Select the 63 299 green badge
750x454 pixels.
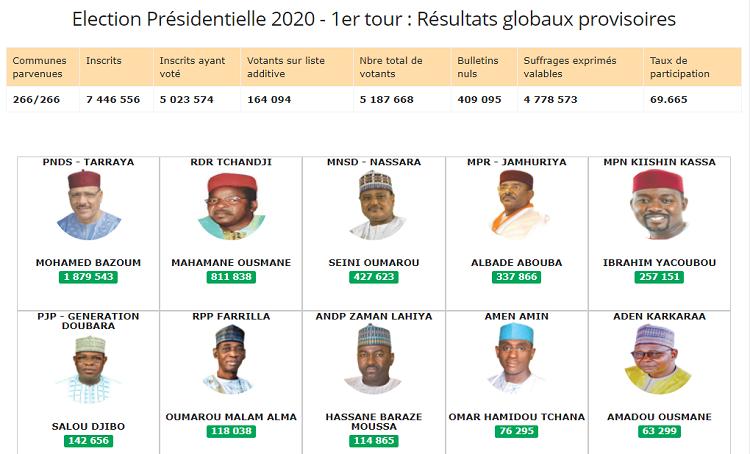point(659,431)
